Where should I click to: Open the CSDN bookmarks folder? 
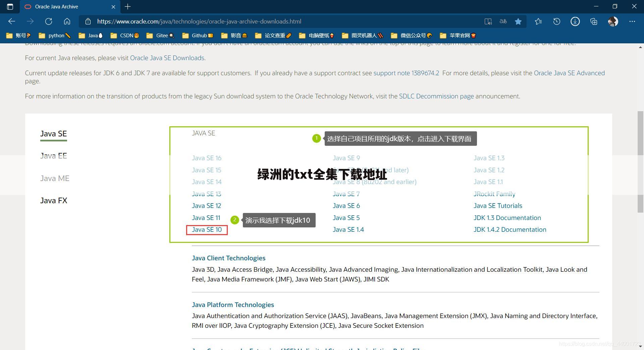pos(125,36)
